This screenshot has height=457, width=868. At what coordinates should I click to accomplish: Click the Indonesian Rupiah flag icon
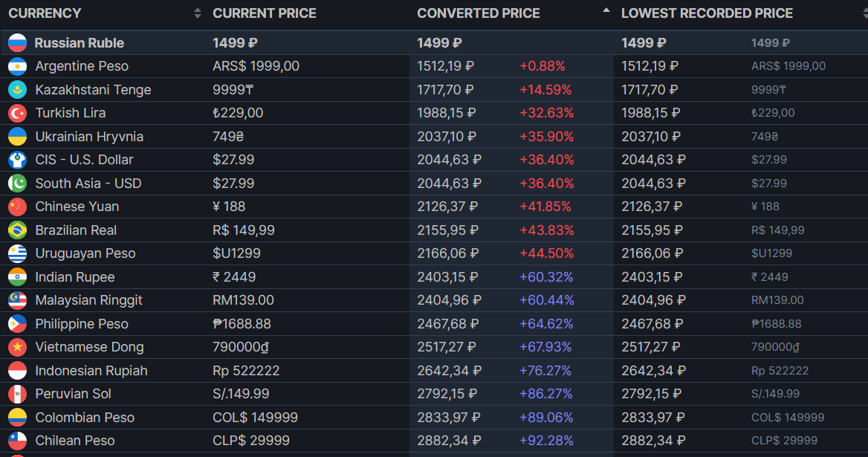pos(17,371)
